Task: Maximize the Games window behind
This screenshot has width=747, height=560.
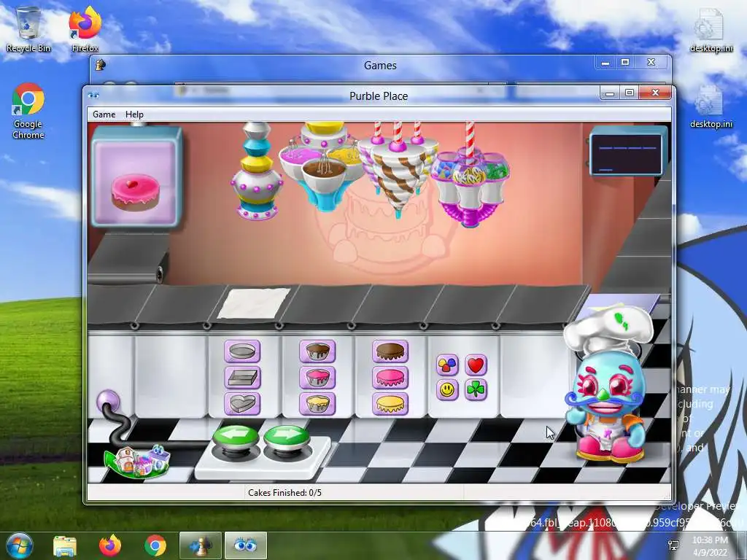Action: coord(625,62)
